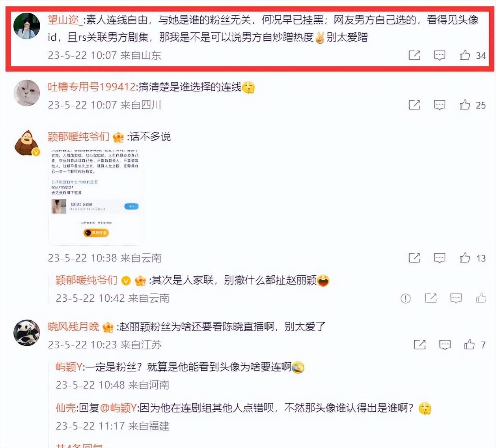Viewport: 496px width, 448px height.
Task: Open the screenshot image in 颖郁暖纯爷们's comment
Action: [96, 196]
